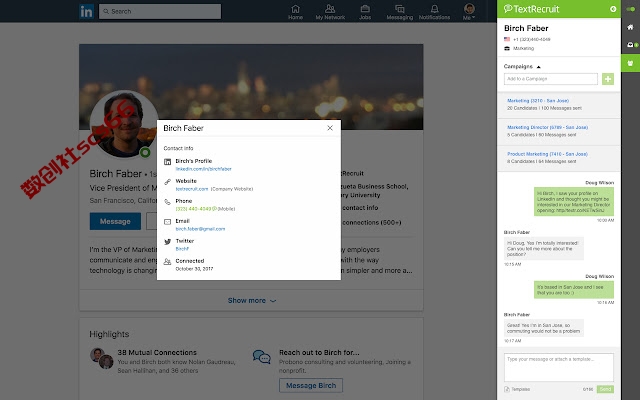The width and height of the screenshot is (640, 400).
Task: Click the LinkedIn icon beside Birch's Profile
Action: click(x=167, y=162)
